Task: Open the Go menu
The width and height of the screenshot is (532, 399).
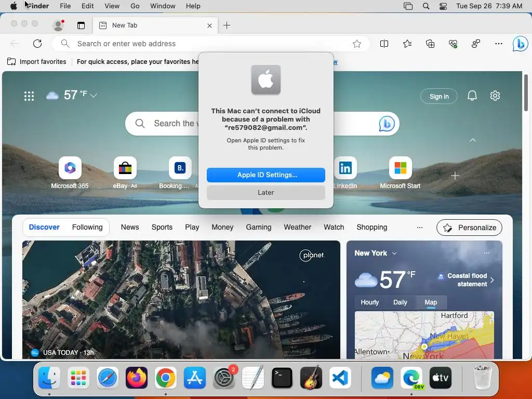Action: (135, 6)
